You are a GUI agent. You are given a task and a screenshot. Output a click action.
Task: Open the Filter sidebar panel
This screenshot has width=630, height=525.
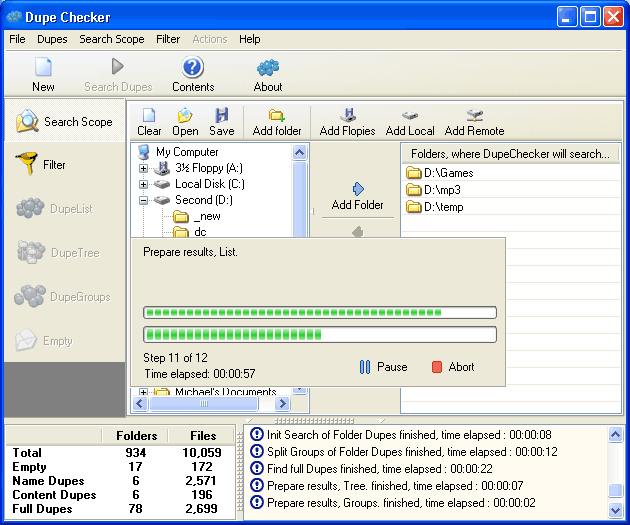click(x=64, y=165)
